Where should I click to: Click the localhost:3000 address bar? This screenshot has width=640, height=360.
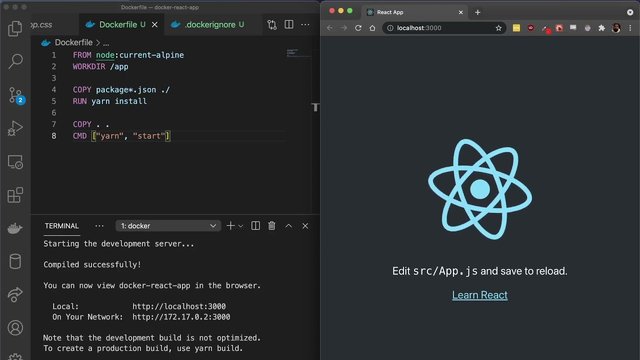[x=444, y=28]
